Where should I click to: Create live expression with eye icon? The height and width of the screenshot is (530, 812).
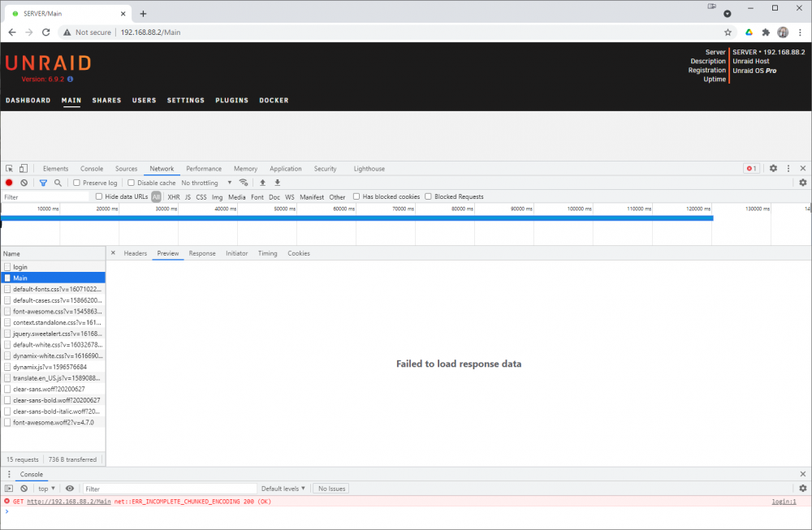coord(70,489)
